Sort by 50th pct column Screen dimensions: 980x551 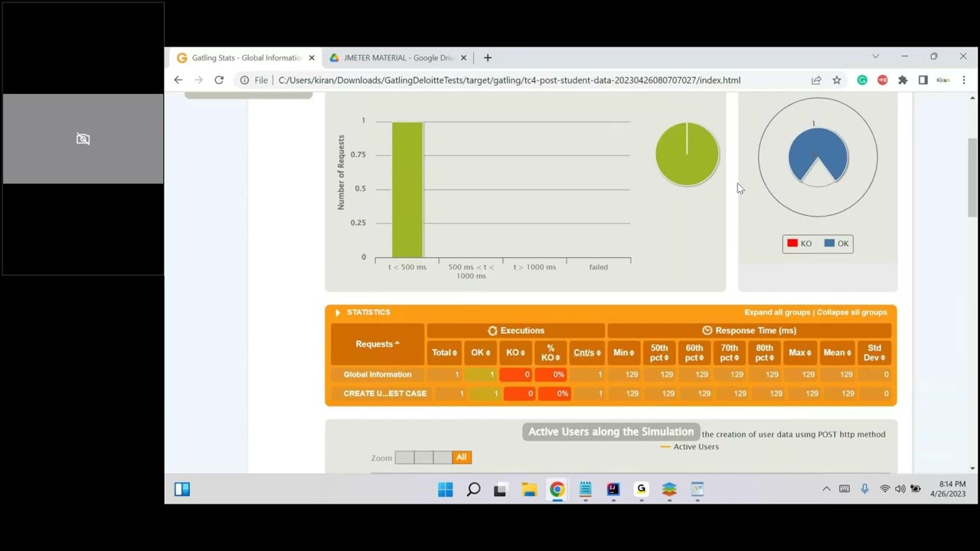pyautogui.click(x=659, y=353)
